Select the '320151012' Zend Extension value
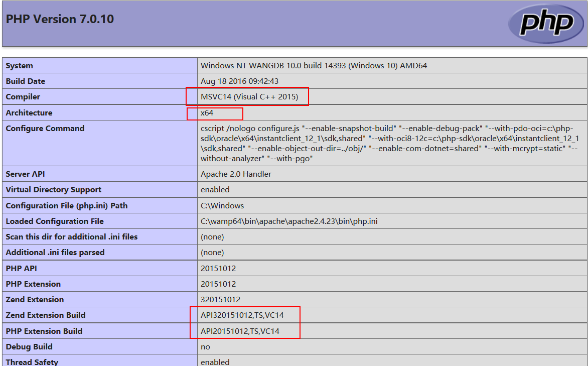588x366 pixels. point(221,300)
